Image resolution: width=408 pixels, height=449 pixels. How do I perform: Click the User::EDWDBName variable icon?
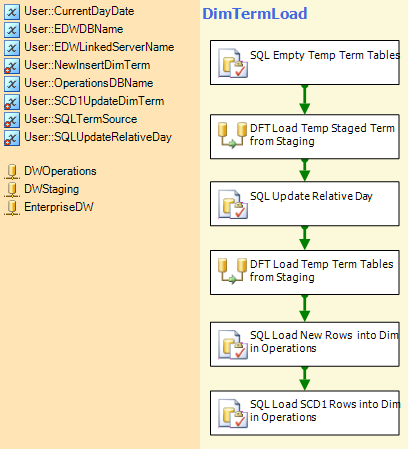coord(12,30)
